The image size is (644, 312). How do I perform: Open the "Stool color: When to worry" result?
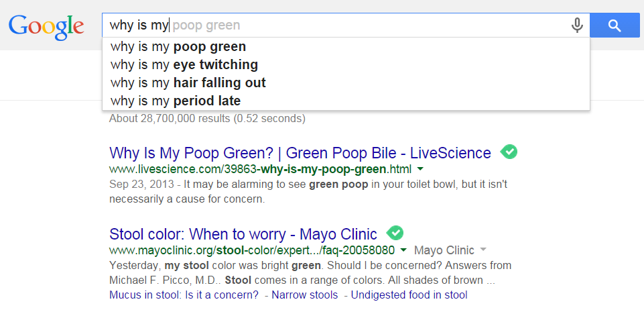243,234
